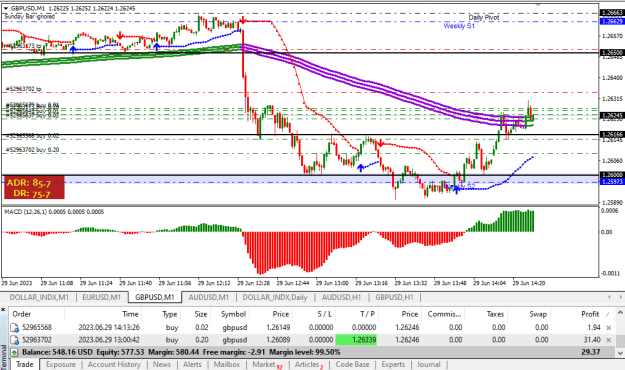Open the DOLLAR_INDX,Daily chart tab

[x=275, y=297]
